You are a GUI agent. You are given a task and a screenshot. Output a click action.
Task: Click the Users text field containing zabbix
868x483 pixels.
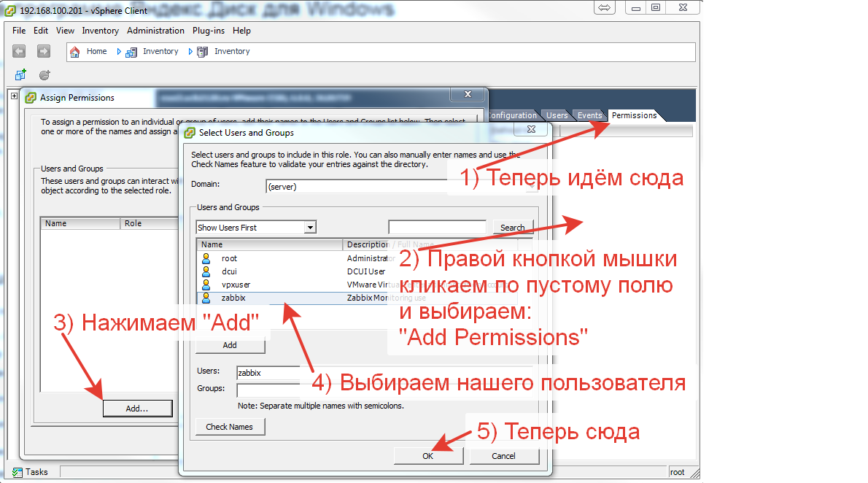coord(268,373)
